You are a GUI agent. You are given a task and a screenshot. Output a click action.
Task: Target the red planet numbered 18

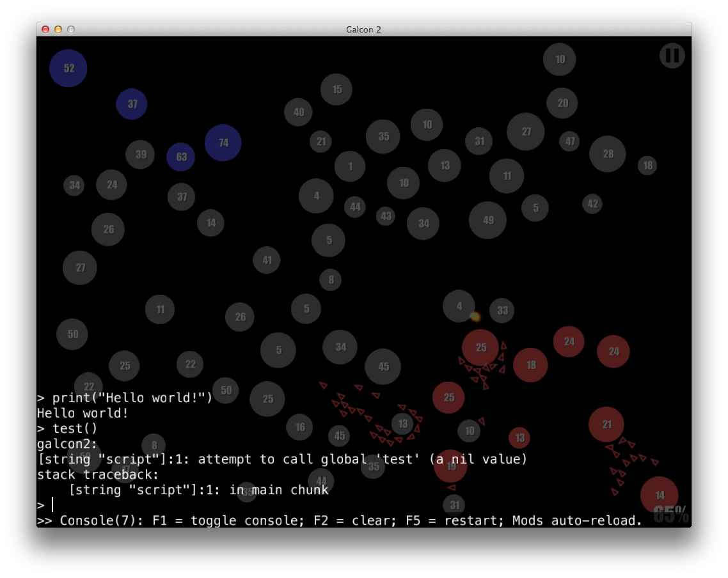[x=531, y=365]
